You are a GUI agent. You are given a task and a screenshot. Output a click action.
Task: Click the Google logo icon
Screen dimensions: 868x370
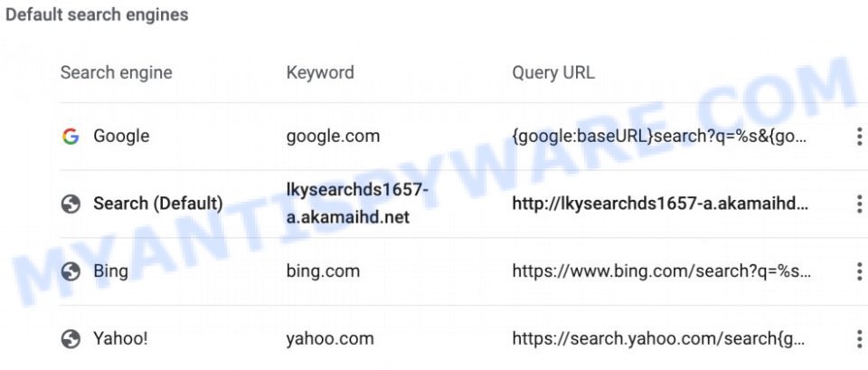tap(71, 137)
